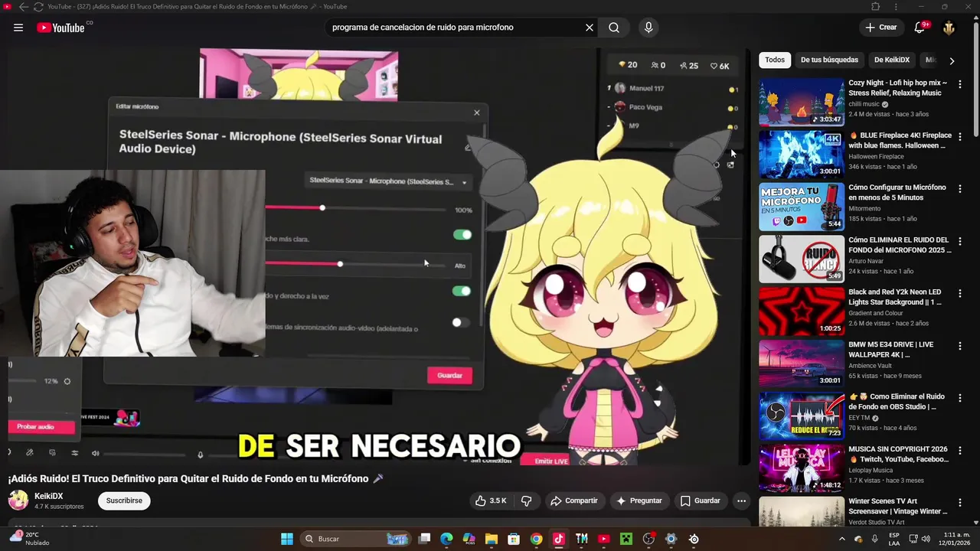Open options for MUSICA SIN COPYRIGHT 2026 video

(960, 450)
